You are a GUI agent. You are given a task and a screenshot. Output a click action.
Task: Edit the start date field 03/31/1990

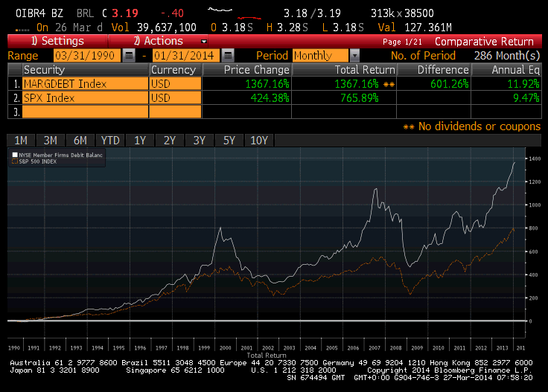87,56
